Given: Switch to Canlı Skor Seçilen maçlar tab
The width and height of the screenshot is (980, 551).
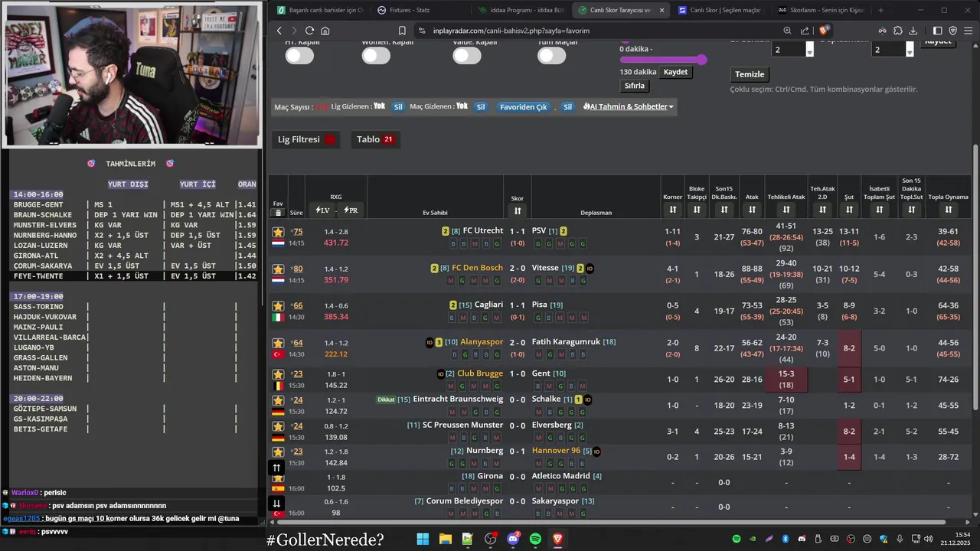Looking at the screenshot, I should [x=722, y=10].
